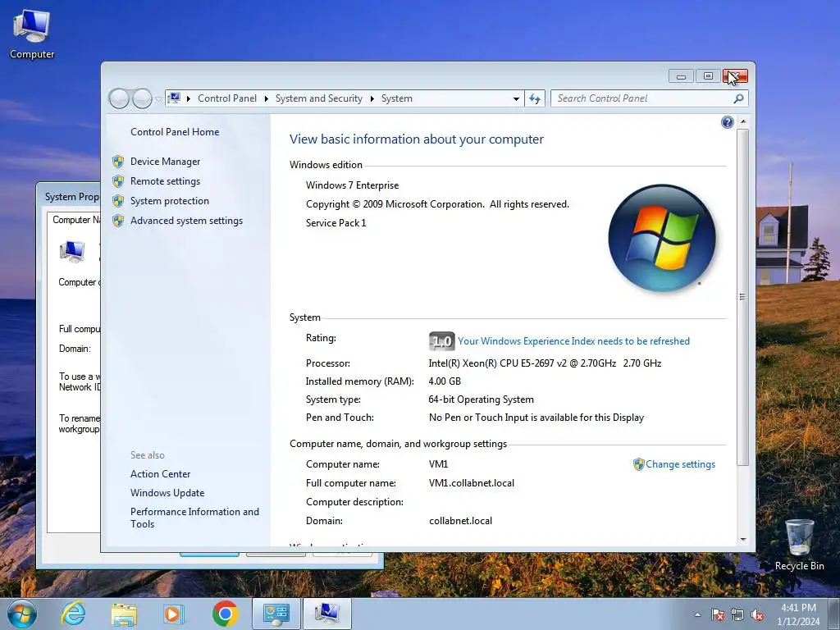Select the Service Pack 1 text
Viewport: 840px width, 630px height.
coord(336,223)
